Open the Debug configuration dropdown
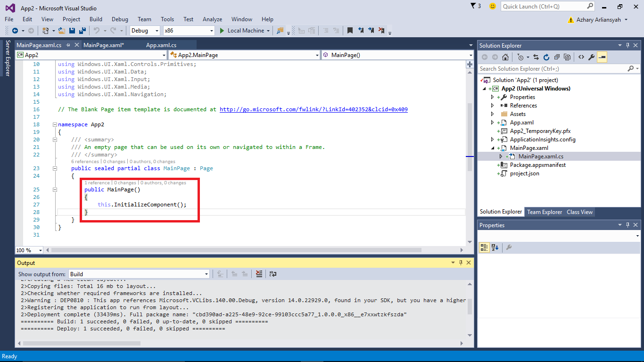 tap(146, 31)
